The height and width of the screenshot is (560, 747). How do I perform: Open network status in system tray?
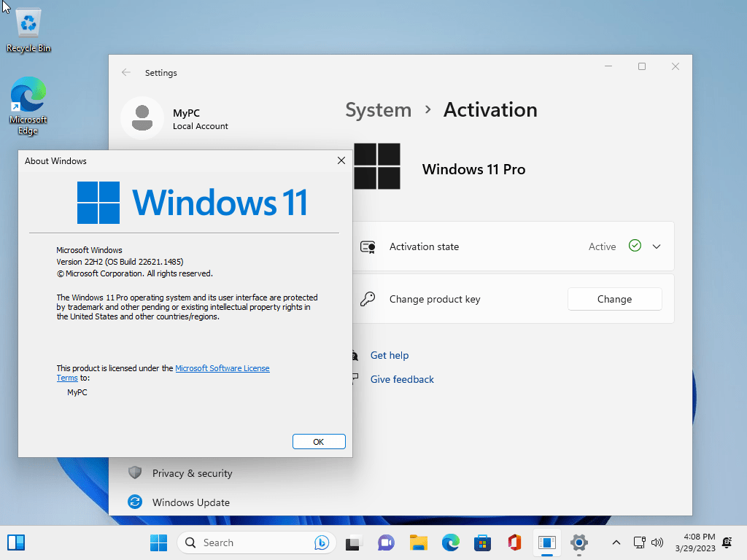click(x=639, y=542)
